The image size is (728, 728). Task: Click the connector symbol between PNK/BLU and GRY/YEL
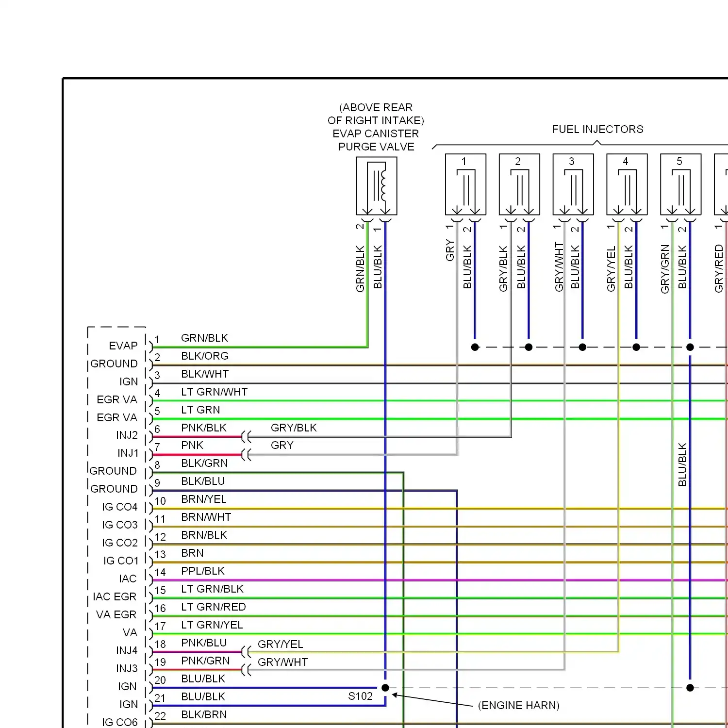coord(247,652)
